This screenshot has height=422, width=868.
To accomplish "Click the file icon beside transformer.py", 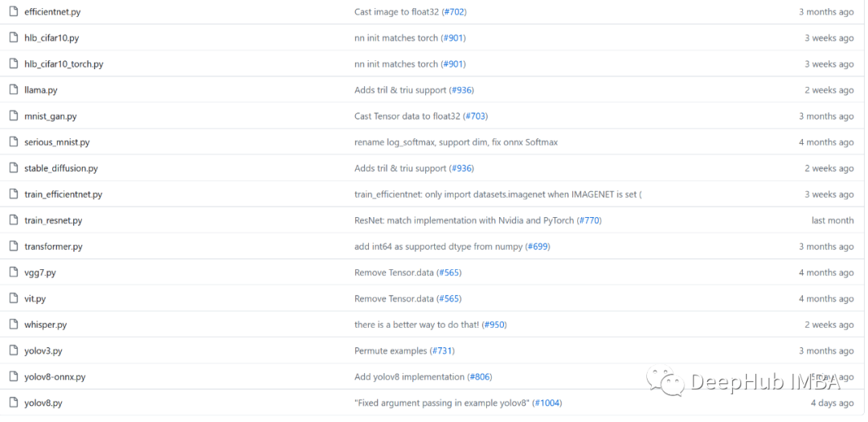I will [x=14, y=247].
